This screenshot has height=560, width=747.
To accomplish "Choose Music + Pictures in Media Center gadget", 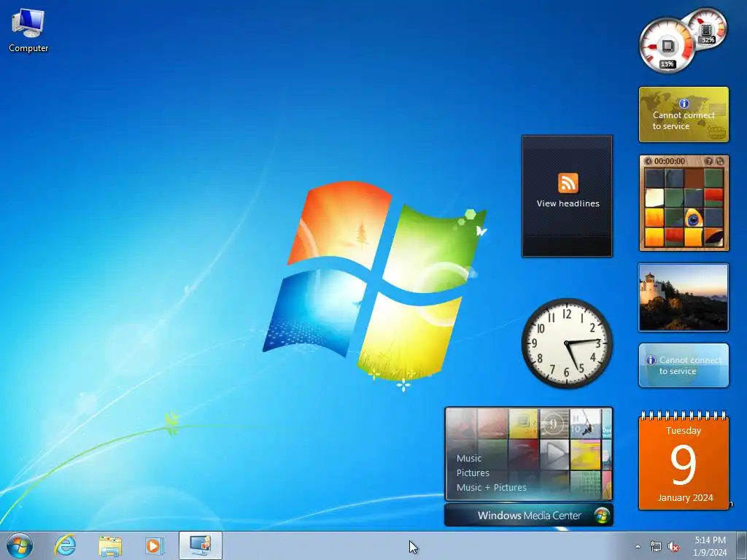I will point(492,488).
